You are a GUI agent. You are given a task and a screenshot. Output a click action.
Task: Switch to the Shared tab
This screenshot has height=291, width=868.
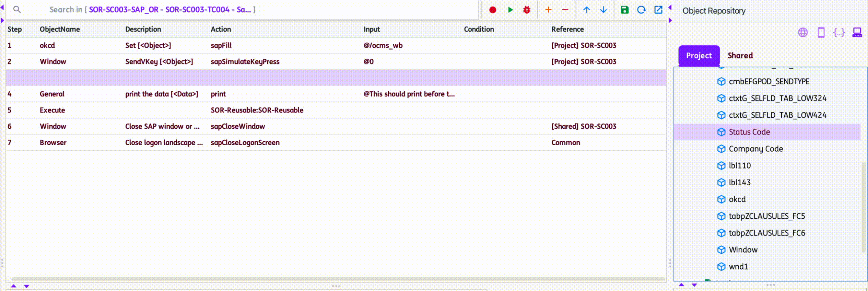pos(740,55)
